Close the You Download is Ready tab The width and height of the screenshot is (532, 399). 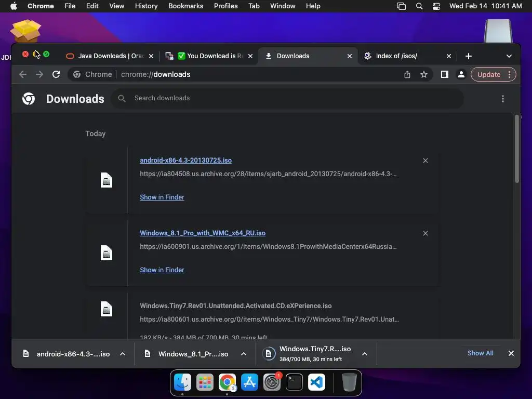click(x=250, y=56)
